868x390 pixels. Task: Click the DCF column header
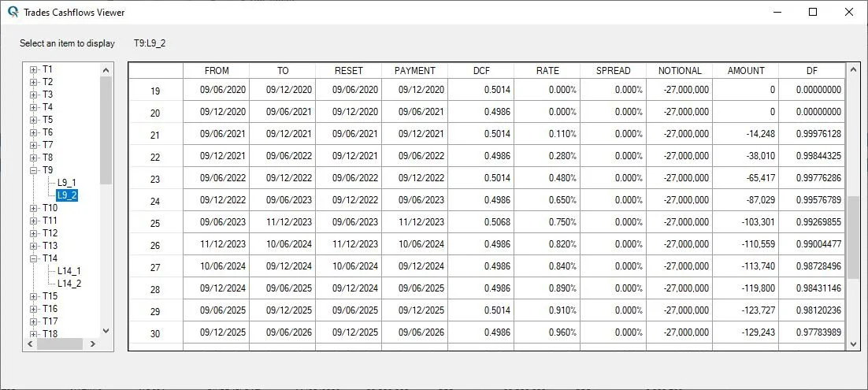[481, 71]
